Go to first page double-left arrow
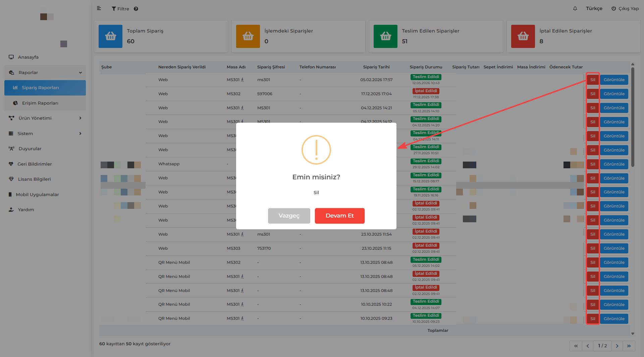 576,346
